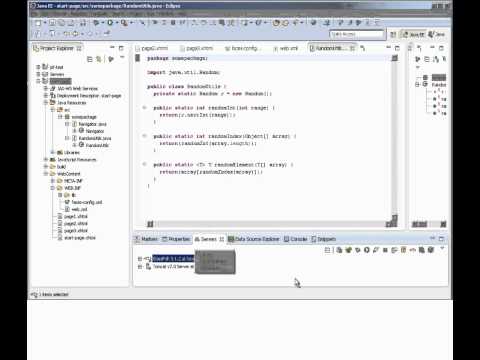The image size is (480, 360).
Task: Select page1.xhtml in the tree
Action: coord(73,217)
